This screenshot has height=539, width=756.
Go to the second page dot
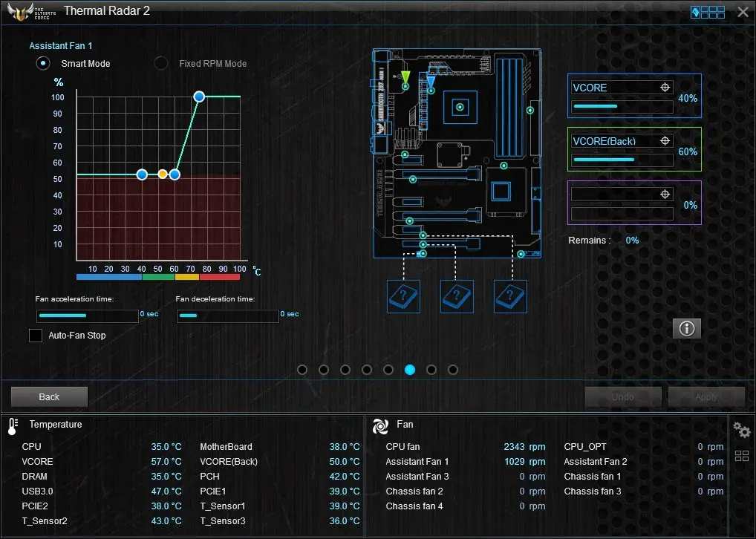click(x=324, y=370)
